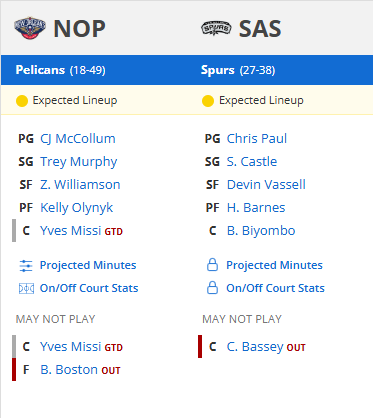
Task: Click the San Antonio Spurs logo
Action: click(216, 28)
